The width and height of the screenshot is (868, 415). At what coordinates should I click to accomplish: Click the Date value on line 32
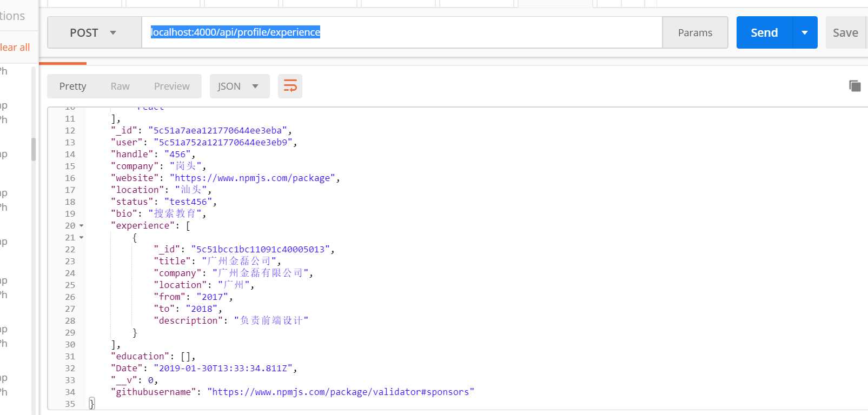[223, 369]
